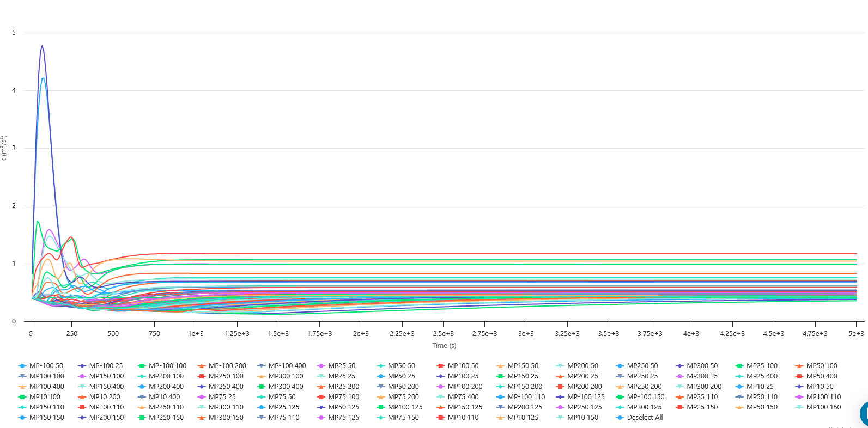Click the MP150 125 legend item
Image resolution: width=868 pixels, height=428 pixels.
coord(465,407)
